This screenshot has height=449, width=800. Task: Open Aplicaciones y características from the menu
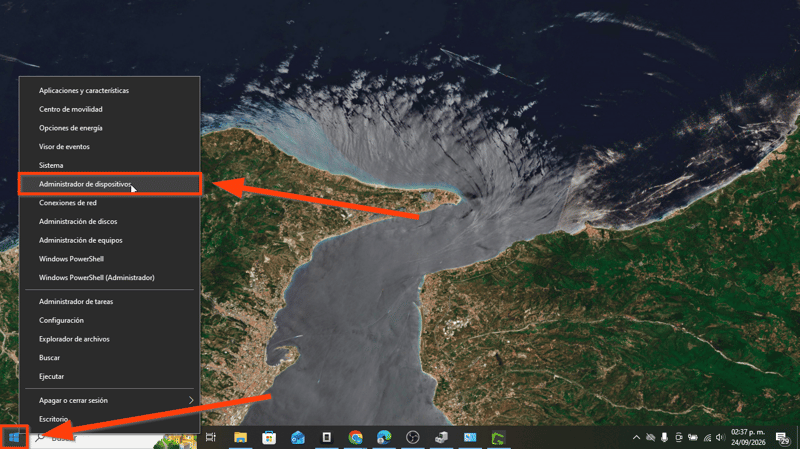109,90
